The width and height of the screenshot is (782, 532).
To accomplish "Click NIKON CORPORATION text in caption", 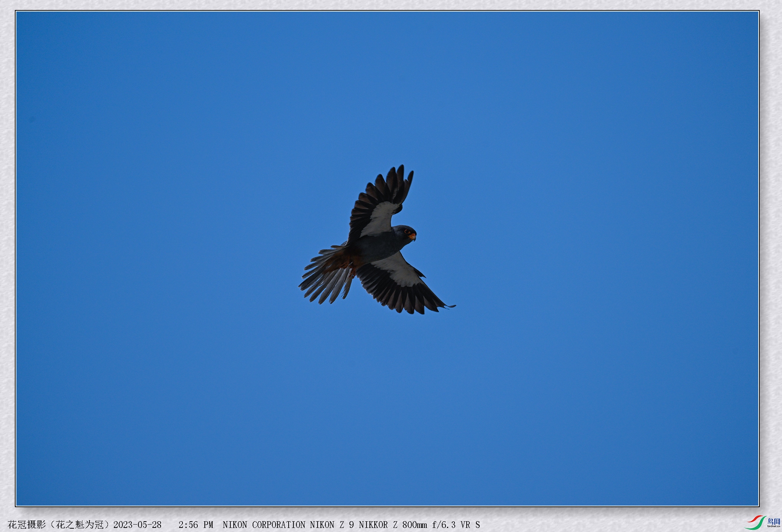I will pos(264,525).
